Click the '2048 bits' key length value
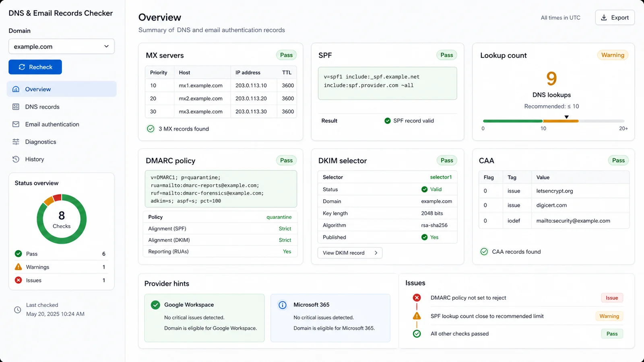Image resolution: width=644 pixels, height=362 pixels. pyautogui.click(x=432, y=214)
